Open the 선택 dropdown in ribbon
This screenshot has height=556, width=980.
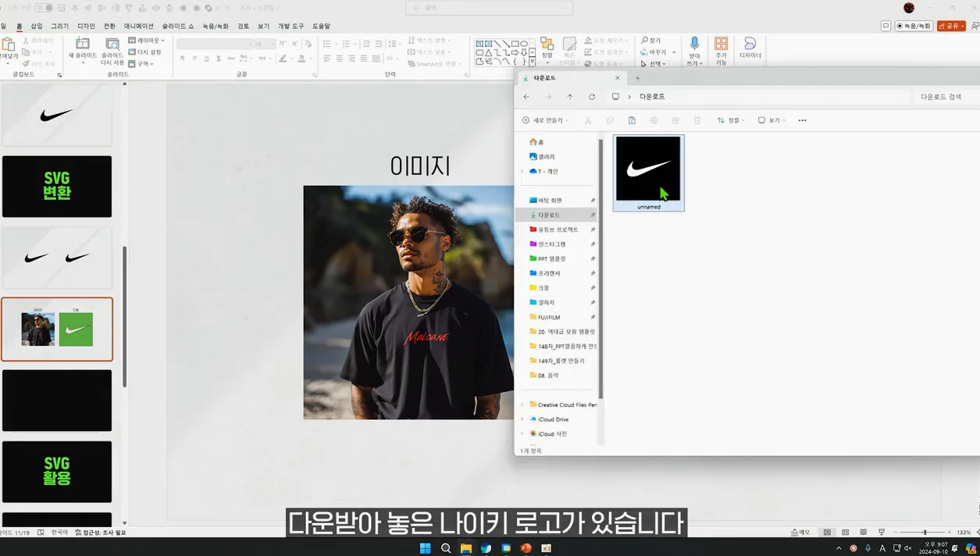coord(653,64)
